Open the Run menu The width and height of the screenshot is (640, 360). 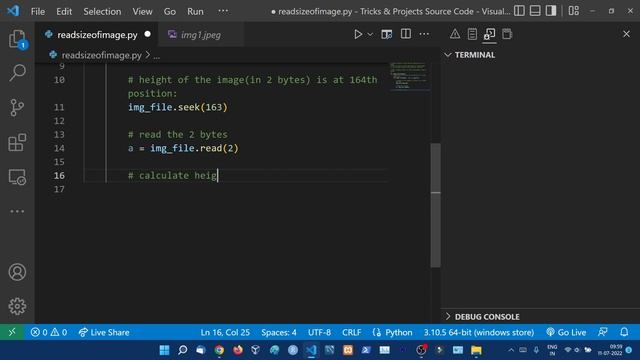[195, 11]
